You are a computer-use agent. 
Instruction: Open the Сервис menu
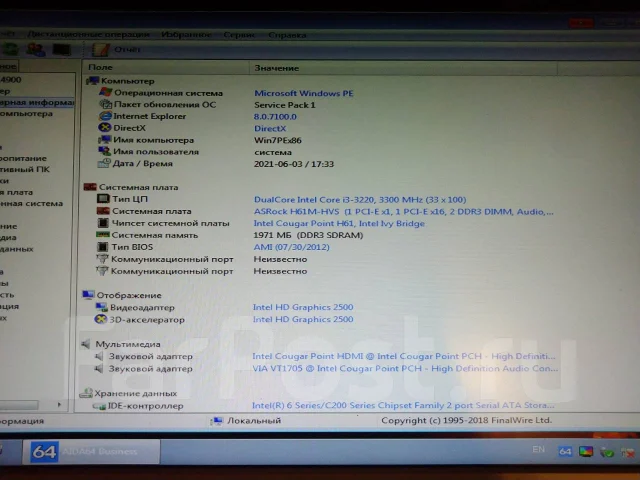click(239, 35)
